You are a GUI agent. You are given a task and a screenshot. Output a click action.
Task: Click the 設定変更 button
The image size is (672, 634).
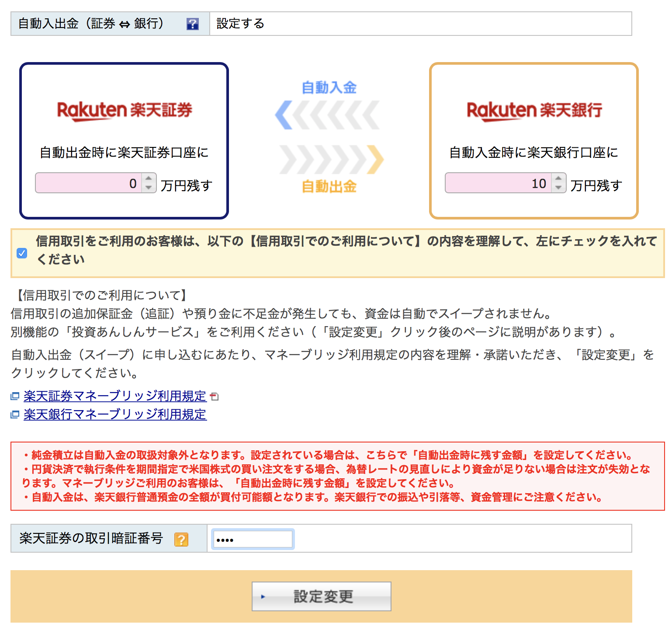pyautogui.click(x=322, y=596)
